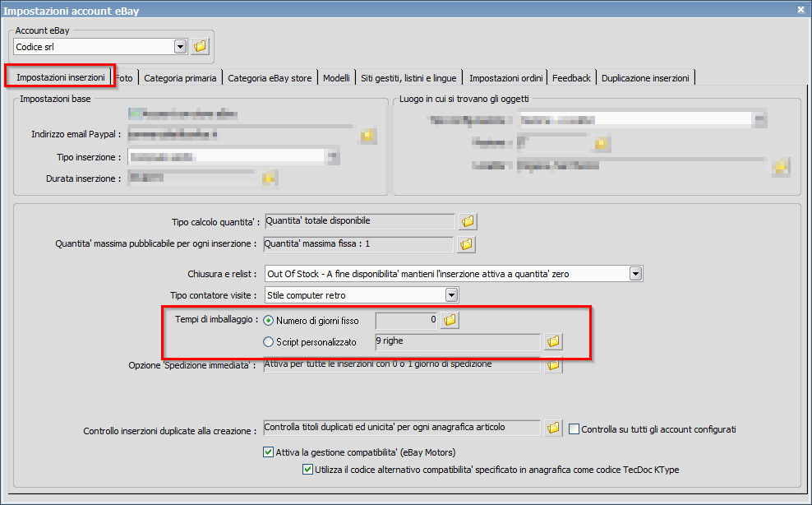The height and width of the screenshot is (505, 812).
Task: Switch to Categoria eBay store tab
Action: tap(270, 78)
